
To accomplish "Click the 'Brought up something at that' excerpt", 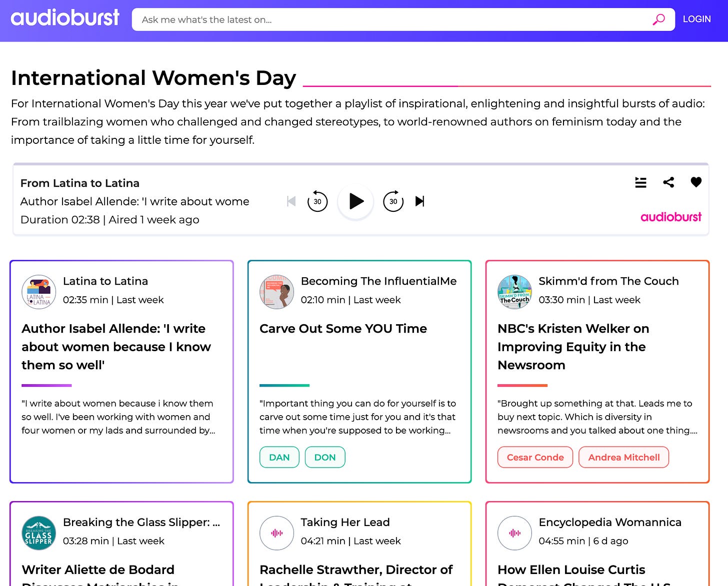I will [597, 417].
